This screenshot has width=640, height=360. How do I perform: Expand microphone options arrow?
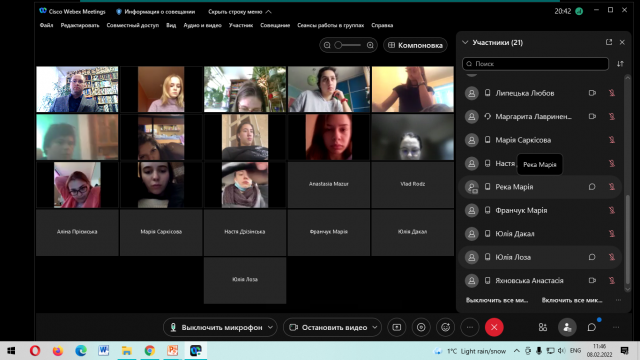pyautogui.click(x=271, y=327)
